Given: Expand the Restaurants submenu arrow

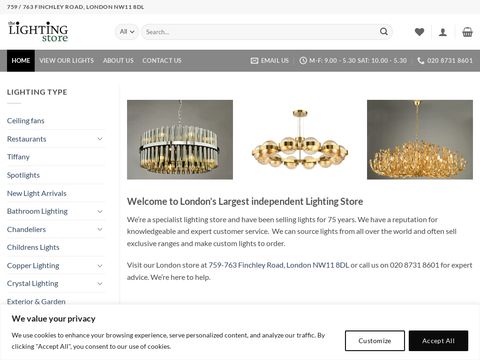Looking at the screenshot, I should pos(100,139).
